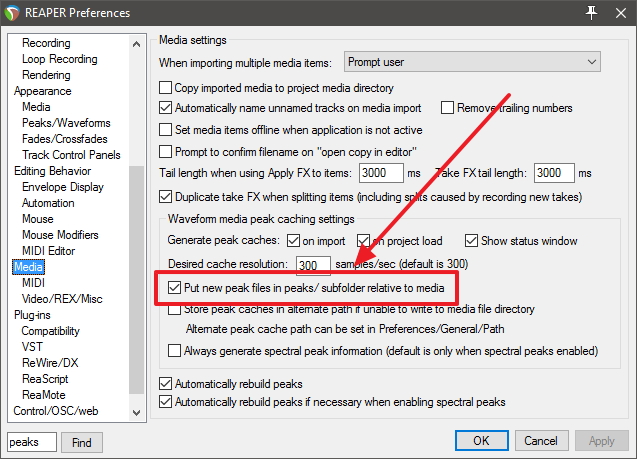Select the highlighted Media category
The height and width of the screenshot is (459, 637).
(28, 267)
